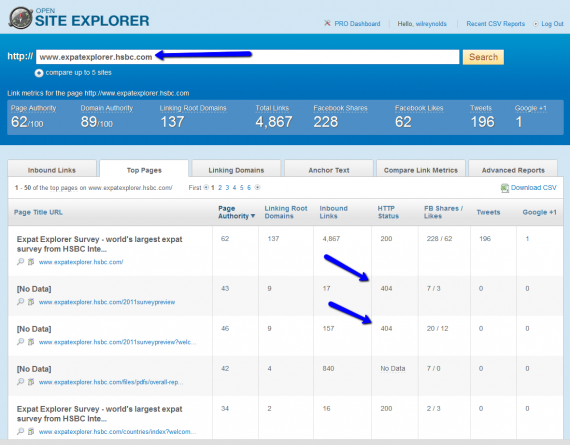Open the files/pdfs/overall-rep URL link
The image size is (570, 445).
(111, 382)
